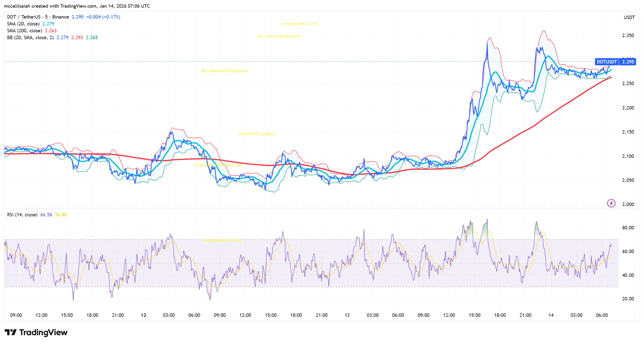
Task: Click the 80.00 RSI axis label
Action: coord(628,228)
